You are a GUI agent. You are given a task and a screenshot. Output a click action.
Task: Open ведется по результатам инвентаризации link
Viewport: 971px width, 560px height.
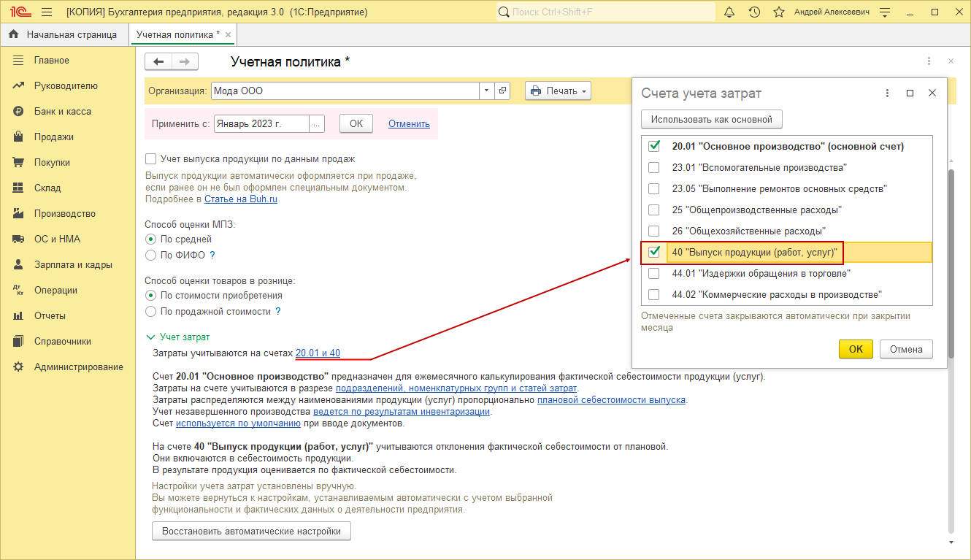point(402,412)
